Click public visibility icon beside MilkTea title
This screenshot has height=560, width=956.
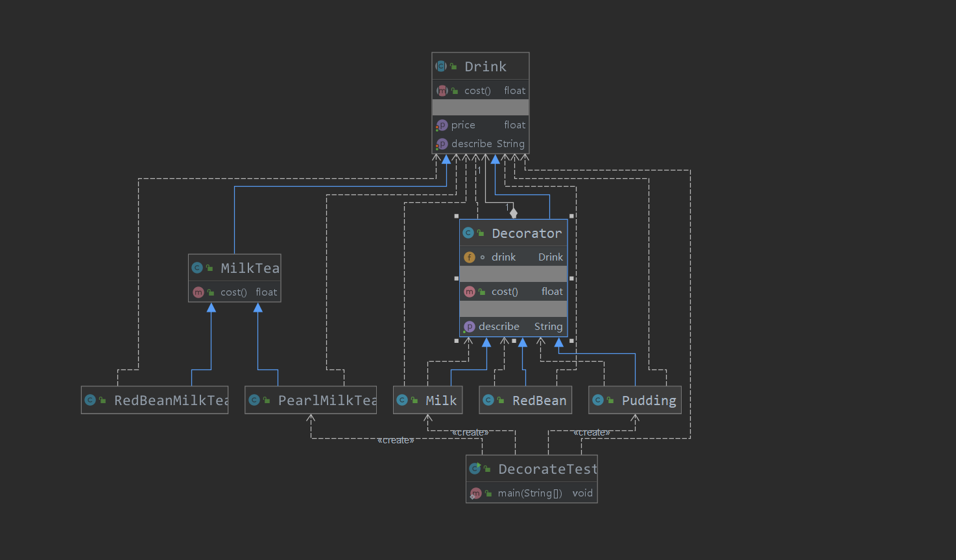point(209,268)
